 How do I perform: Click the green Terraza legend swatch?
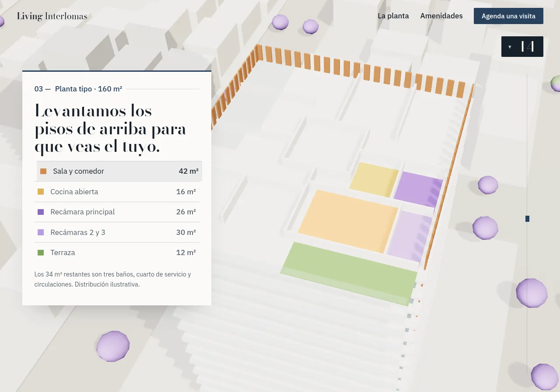tap(41, 252)
